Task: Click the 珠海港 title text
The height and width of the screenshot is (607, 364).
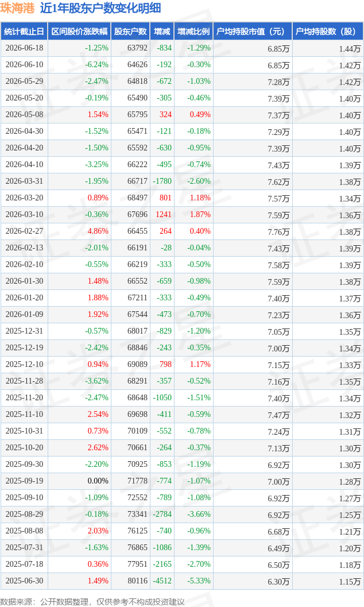Action: coord(17,8)
